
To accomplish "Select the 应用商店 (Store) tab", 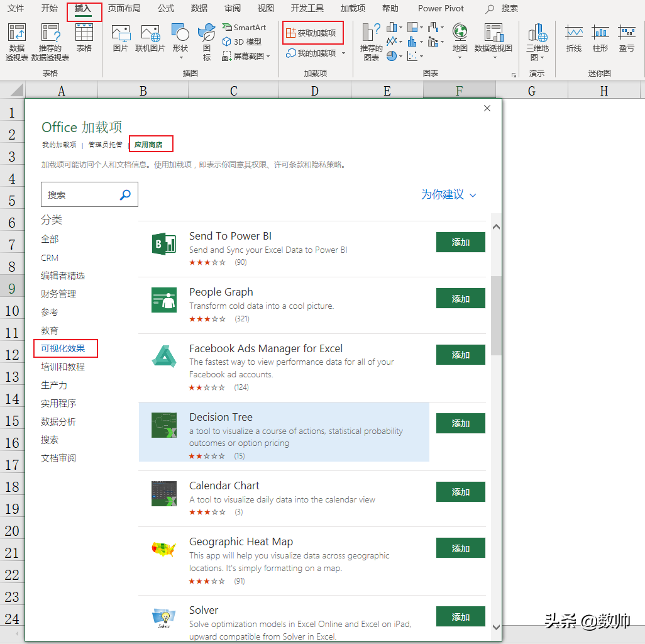I will (148, 145).
